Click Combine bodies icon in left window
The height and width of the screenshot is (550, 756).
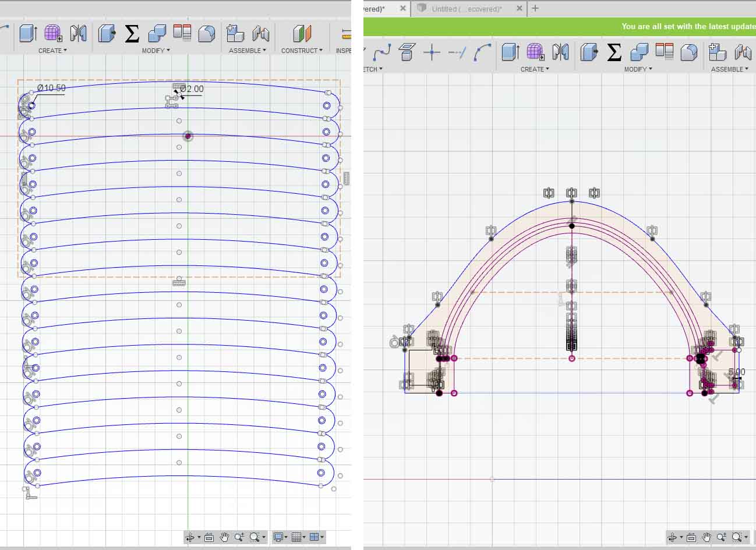point(157,33)
